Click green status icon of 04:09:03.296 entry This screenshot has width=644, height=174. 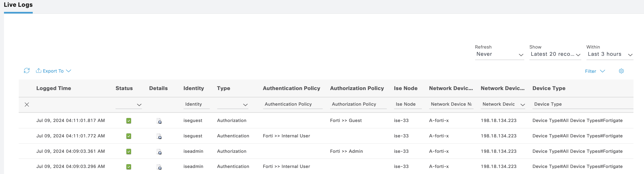(129, 167)
